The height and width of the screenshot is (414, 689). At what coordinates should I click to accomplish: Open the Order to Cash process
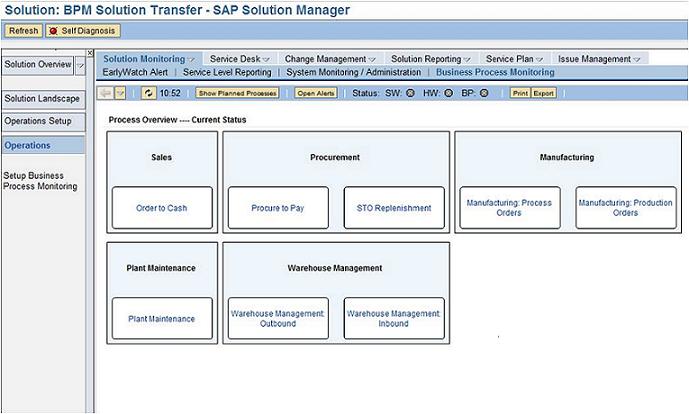[162, 208]
